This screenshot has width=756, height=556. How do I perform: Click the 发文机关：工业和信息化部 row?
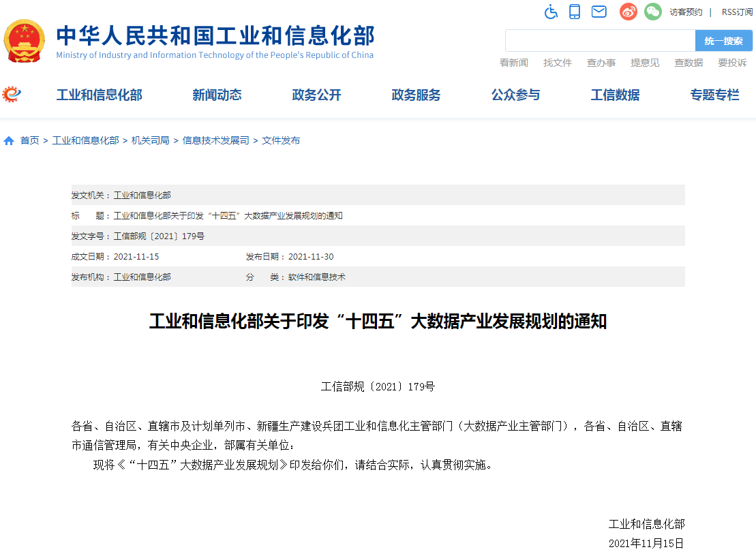pos(378,195)
